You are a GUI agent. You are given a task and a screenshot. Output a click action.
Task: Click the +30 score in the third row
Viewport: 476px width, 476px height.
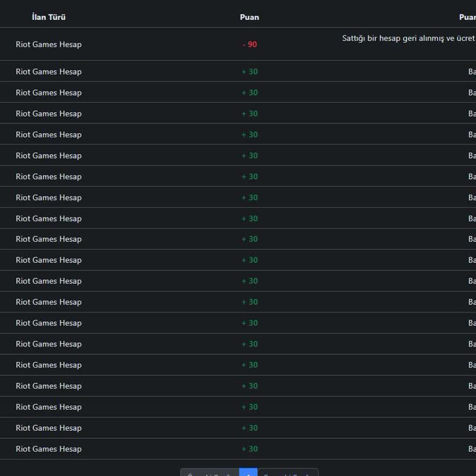[x=249, y=93]
